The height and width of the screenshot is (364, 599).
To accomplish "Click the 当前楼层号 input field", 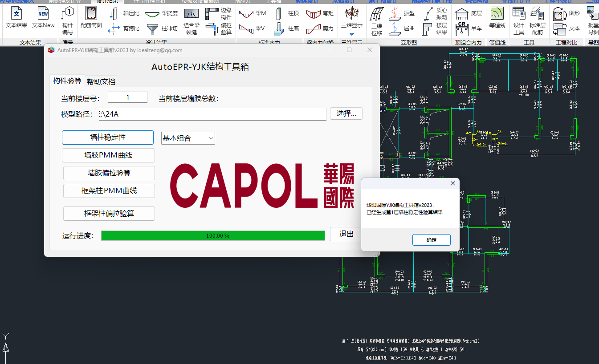I will click(127, 97).
